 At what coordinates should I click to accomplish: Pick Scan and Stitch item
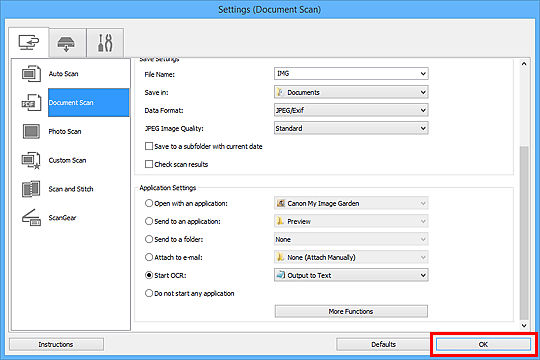(71, 189)
